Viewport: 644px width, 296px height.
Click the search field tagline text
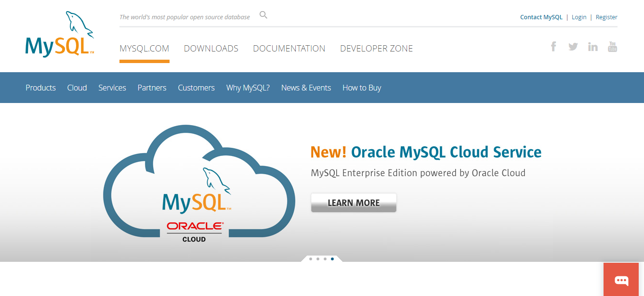click(184, 17)
